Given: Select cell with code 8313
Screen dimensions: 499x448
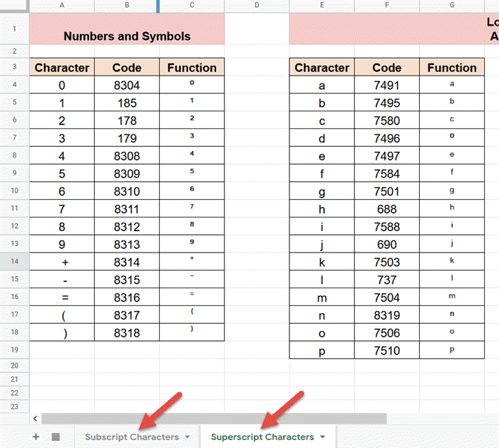Looking at the screenshot, I should (127, 244).
